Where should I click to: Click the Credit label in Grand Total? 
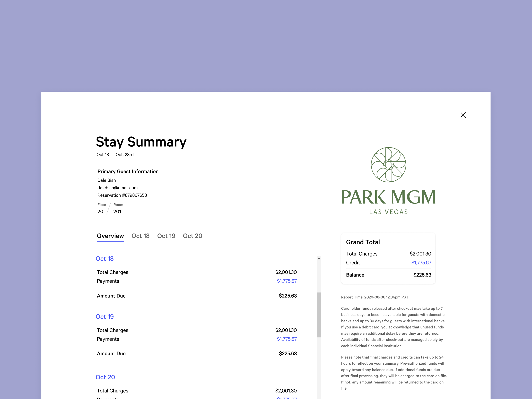[353, 263]
